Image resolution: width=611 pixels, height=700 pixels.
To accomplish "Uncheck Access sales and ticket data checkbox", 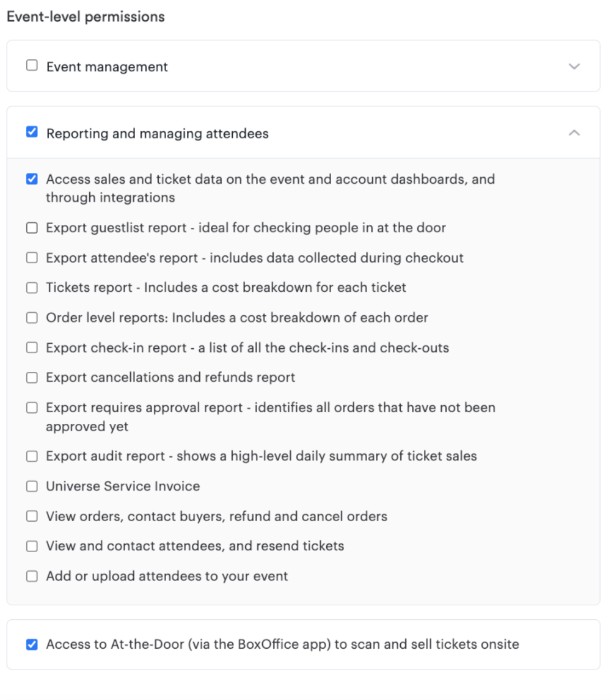I will pyautogui.click(x=32, y=179).
